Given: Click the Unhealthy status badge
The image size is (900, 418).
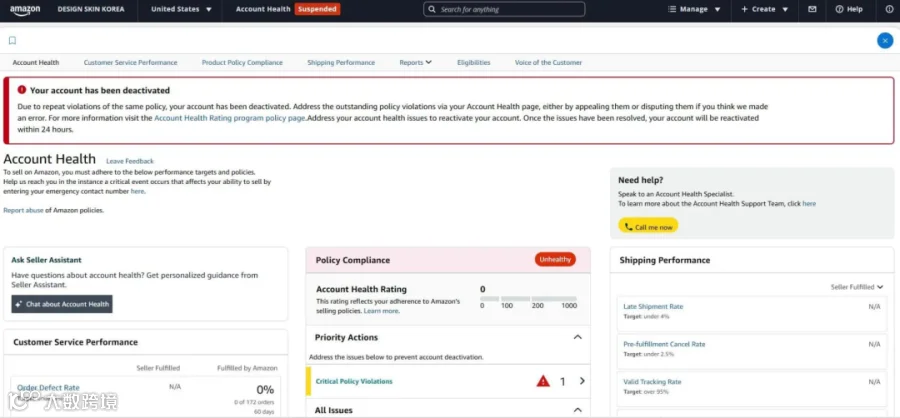Looking at the screenshot, I should (555, 260).
